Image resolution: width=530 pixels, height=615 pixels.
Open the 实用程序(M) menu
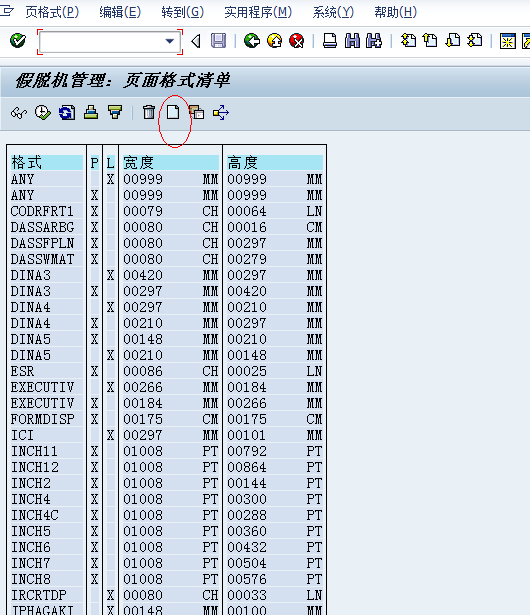click(258, 13)
